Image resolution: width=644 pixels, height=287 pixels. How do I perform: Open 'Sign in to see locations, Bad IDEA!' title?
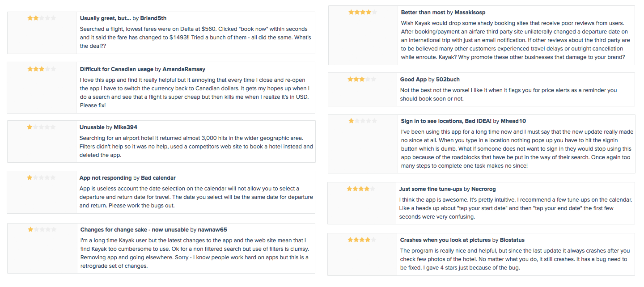pyautogui.click(x=446, y=121)
